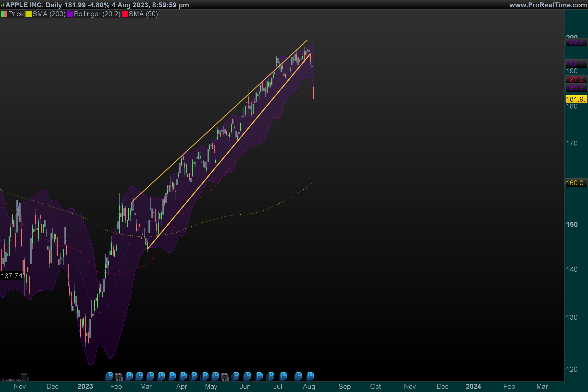Select the 137.74 horizontal line label
The width and height of the screenshot is (588, 392).
[x=12, y=276]
